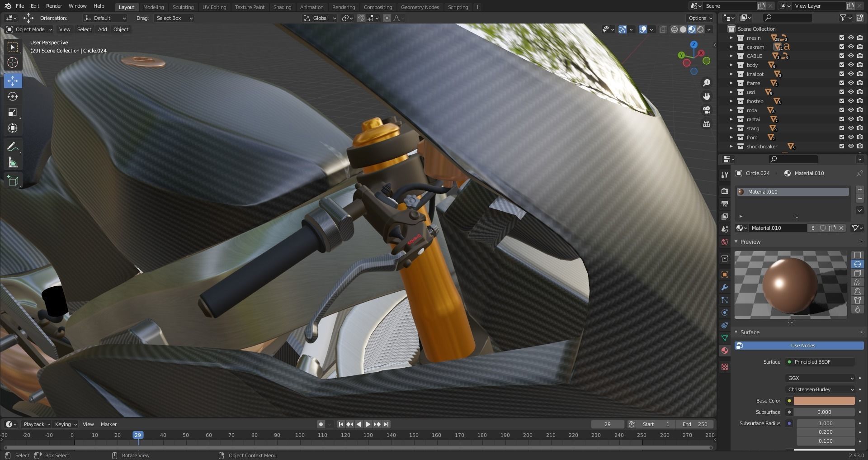The image size is (868, 460).
Task: Select the Annotate tool
Action: coord(13,147)
